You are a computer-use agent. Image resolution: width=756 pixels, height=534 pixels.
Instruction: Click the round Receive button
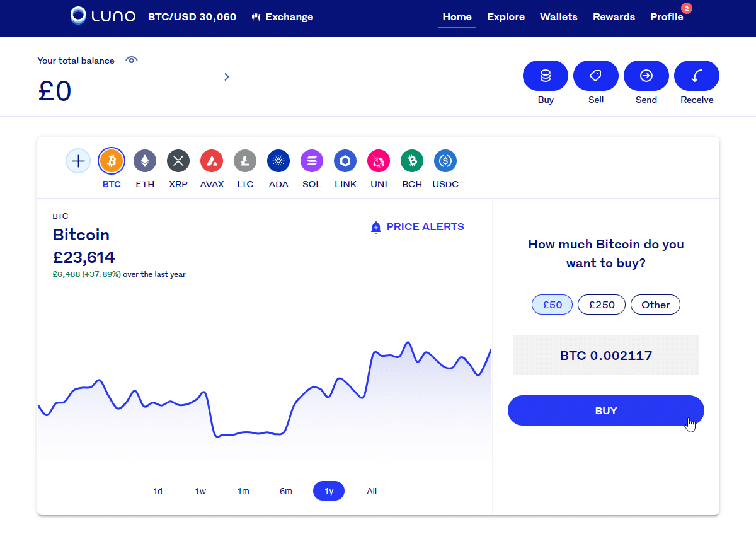(697, 76)
